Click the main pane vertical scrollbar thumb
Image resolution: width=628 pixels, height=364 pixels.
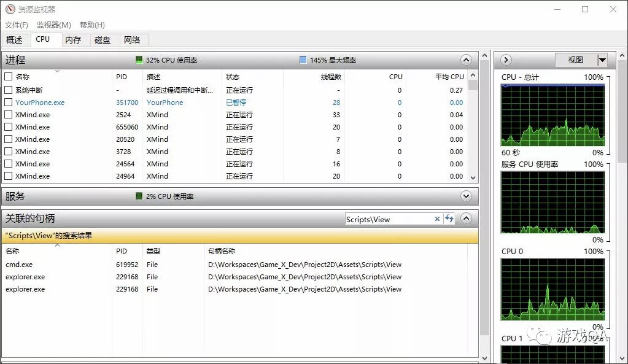pos(484,198)
